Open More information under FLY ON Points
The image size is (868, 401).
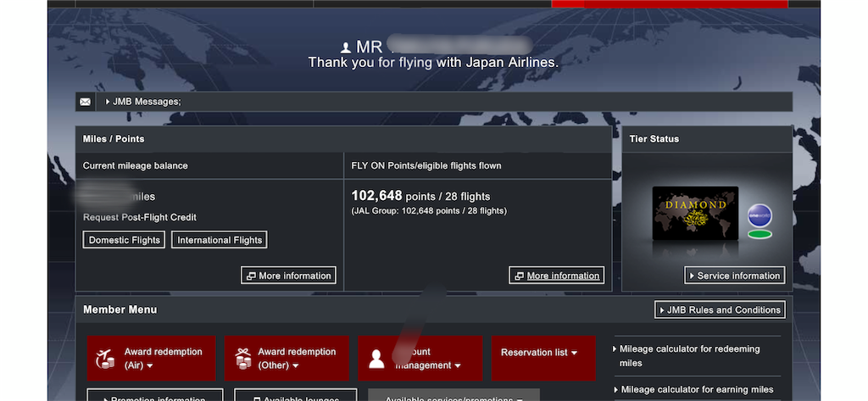point(556,276)
